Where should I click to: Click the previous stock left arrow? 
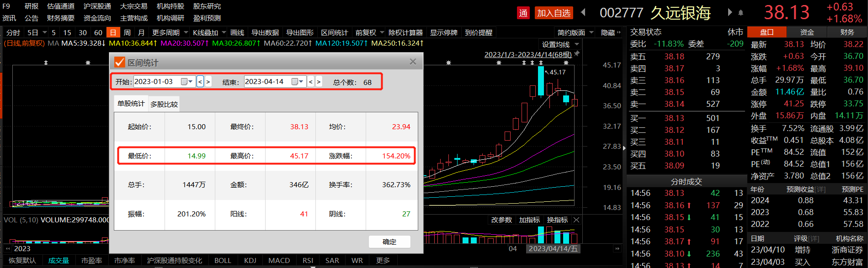(x=583, y=12)
